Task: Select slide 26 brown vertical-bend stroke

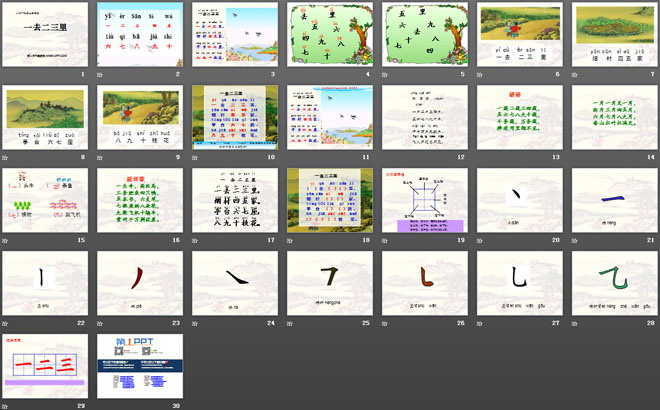Action: [425, 283]
